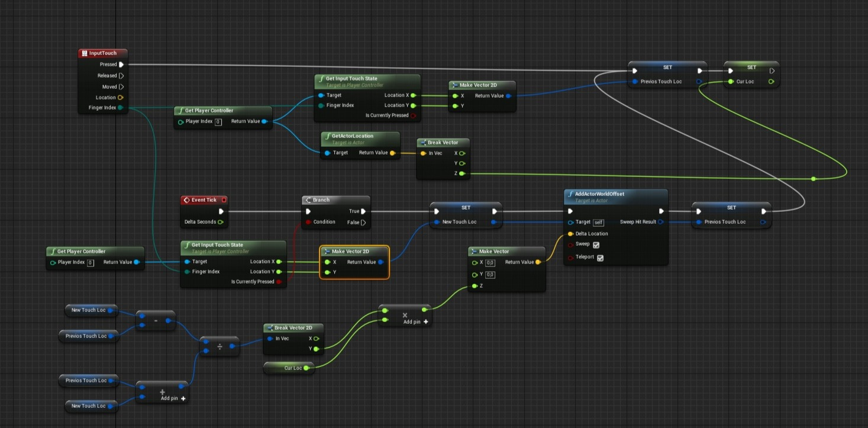Screen dimensions: 868x428
Task: Select GetActorLocation's Target pin
Action: [x=327, y=153]
